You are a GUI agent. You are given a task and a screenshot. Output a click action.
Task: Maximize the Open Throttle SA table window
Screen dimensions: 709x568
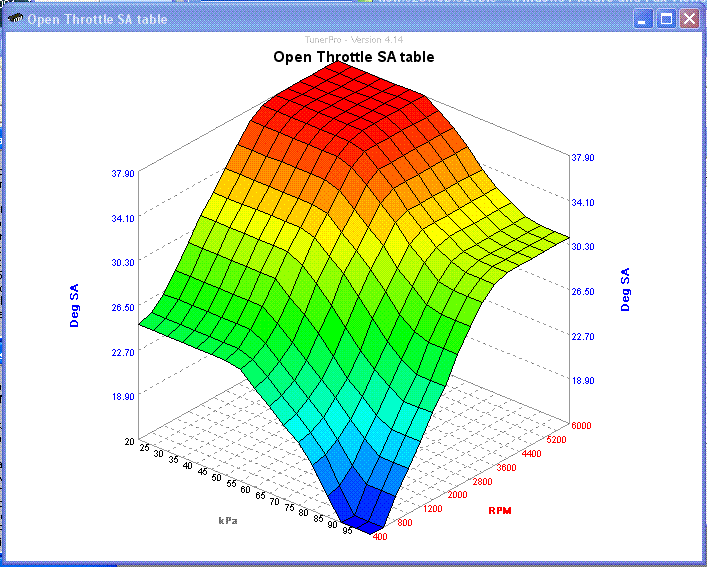666,19
